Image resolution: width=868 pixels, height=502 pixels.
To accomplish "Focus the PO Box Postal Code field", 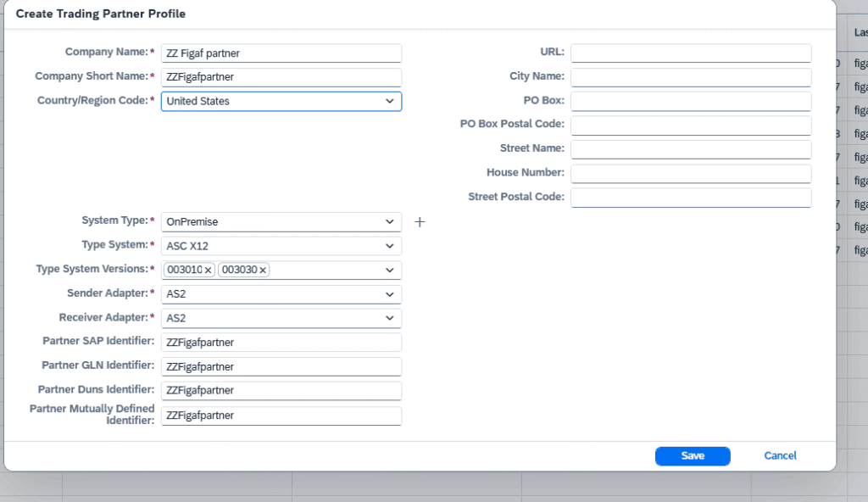I will tap(691, 126).
